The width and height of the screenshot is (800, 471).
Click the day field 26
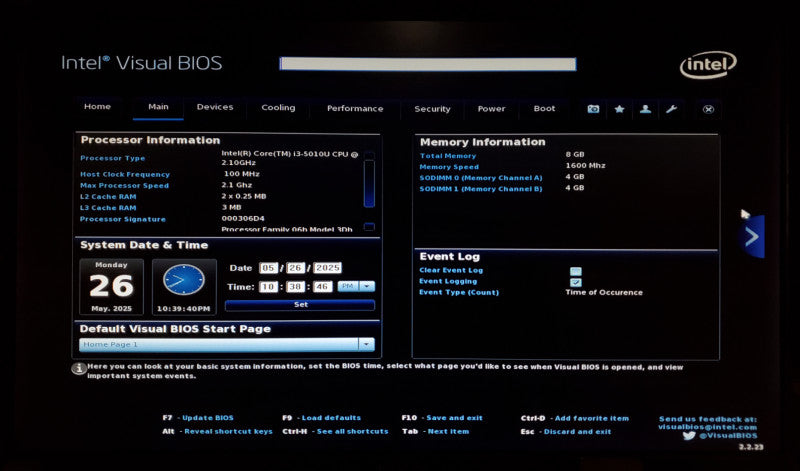295,268
